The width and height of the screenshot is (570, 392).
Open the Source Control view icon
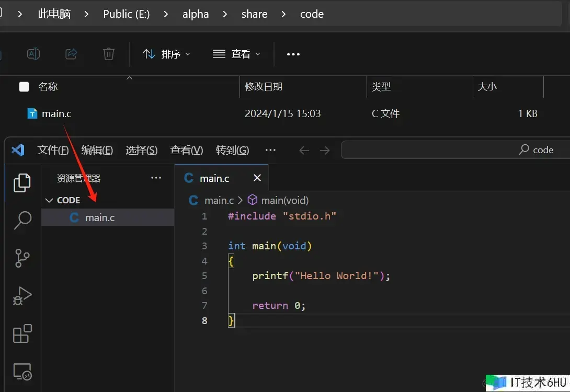22,258
